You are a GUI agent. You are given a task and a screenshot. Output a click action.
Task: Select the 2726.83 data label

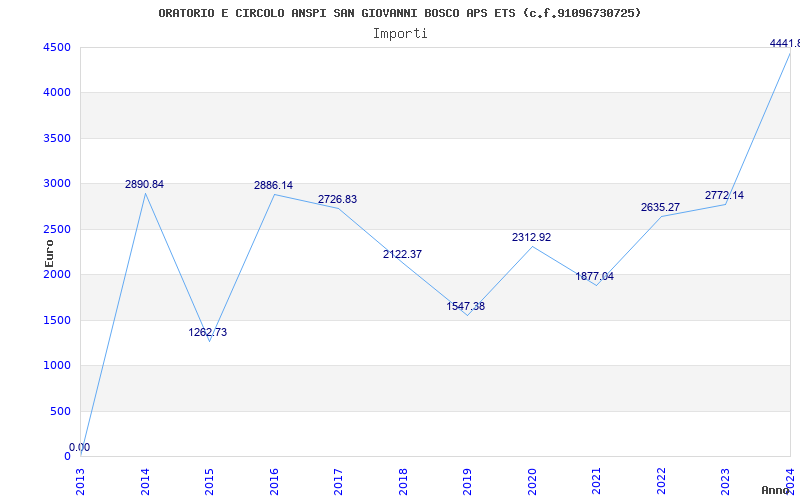tap(338, 199)
